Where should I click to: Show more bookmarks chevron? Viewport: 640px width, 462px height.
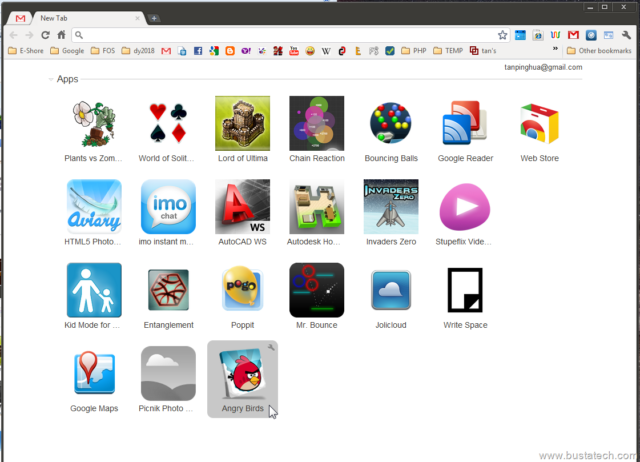pos(555,49)
